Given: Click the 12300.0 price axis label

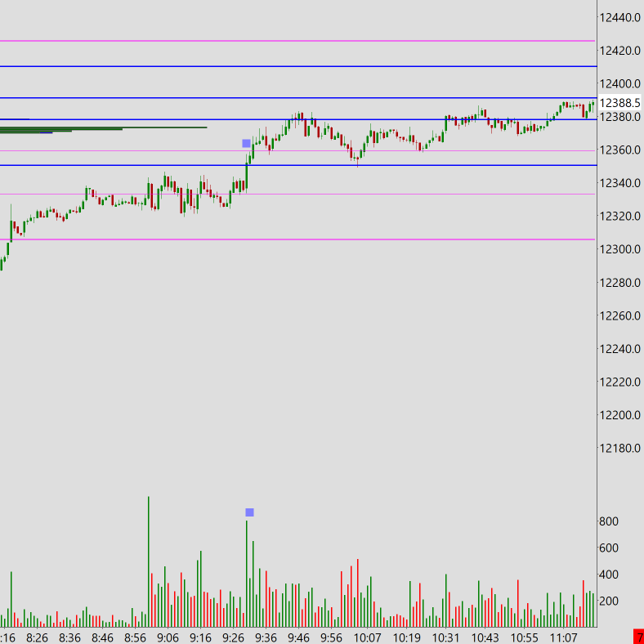Looking at the screenshot, I should (619, 249).
